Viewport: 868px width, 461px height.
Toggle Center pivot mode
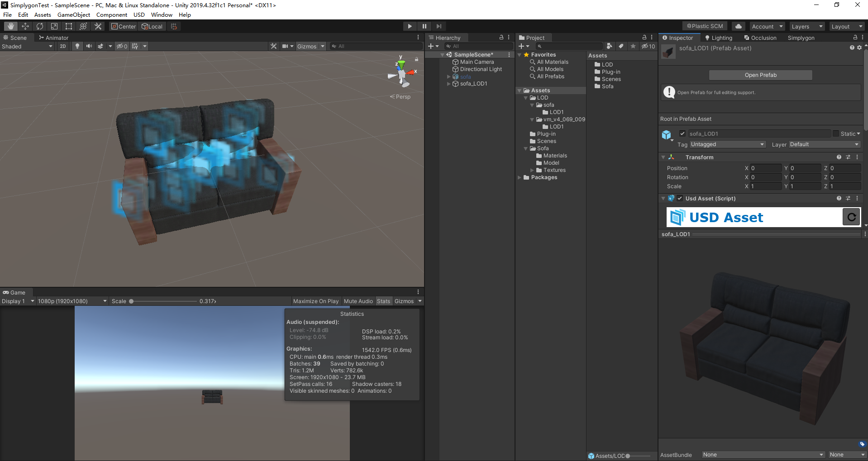(124, 26)
